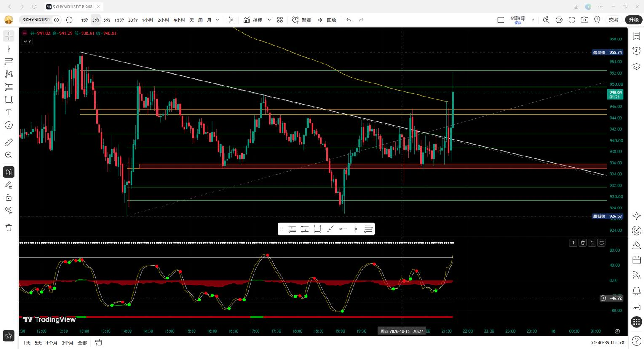The image size is (644, 349).
Task: Collapse the indicator legend showing 2
Action: 27,41
